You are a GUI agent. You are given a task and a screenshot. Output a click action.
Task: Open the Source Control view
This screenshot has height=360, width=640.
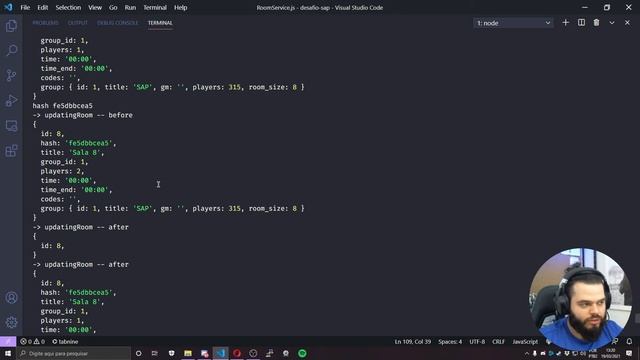click(x=11, y=76)
